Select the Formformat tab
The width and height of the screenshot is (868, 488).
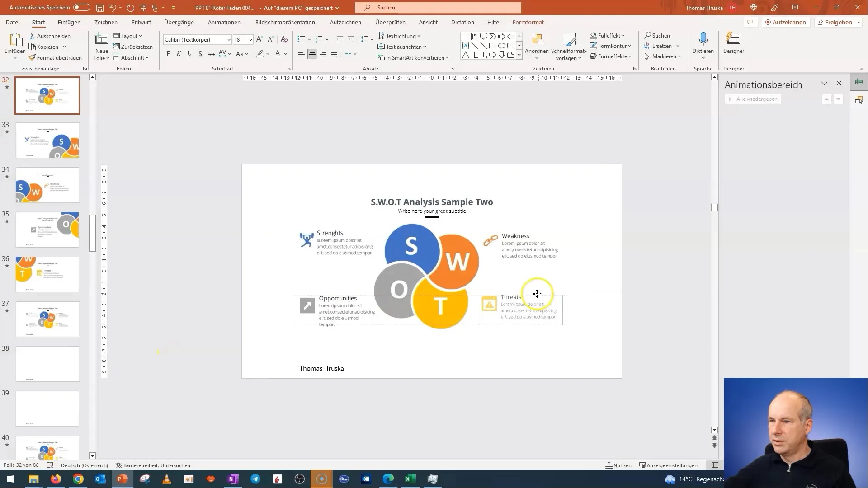pyautogui.click(x=528, y=22)
